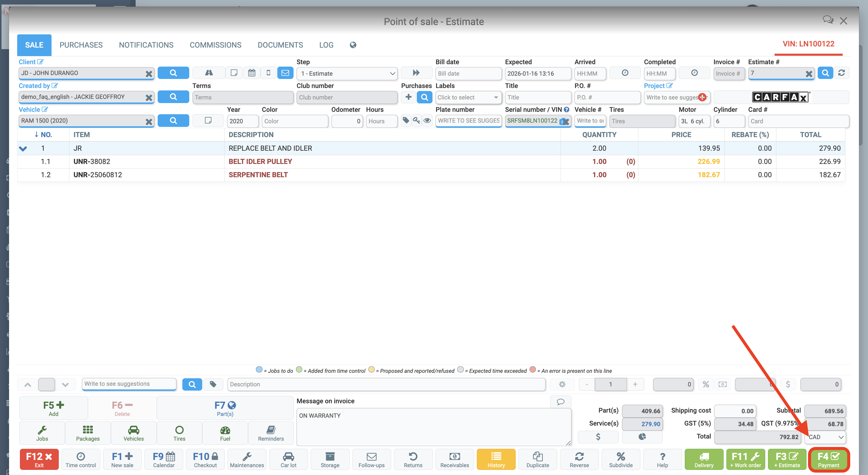Open the calendar icon in the client row
Screen dimensions: 868x475
pyautogui.click(x=251, y=73)
